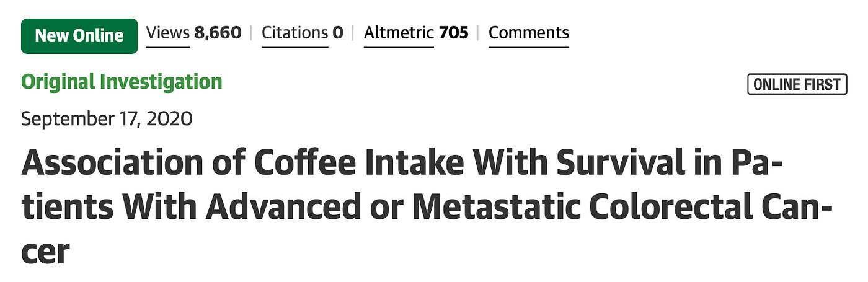The height and width of the screenshot is (282, 868).
Task: Click the green New Online badge
Action: (79, 35)
